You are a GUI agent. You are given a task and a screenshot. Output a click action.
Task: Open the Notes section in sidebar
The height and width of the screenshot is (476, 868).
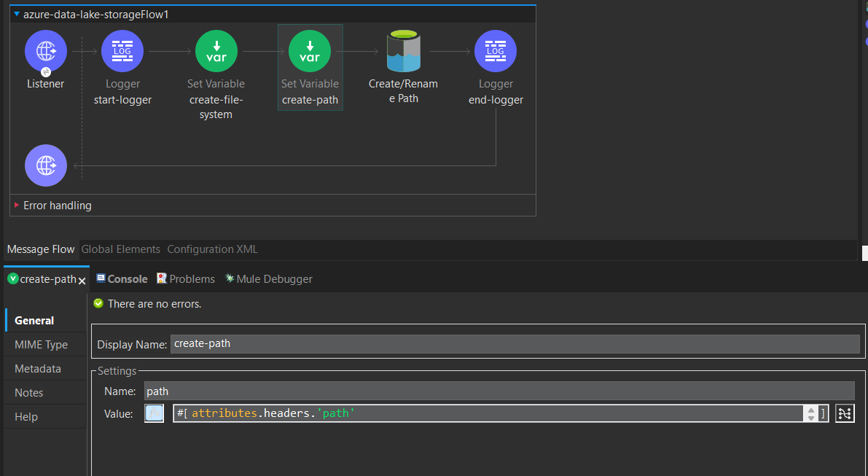[x=28, y=392]
